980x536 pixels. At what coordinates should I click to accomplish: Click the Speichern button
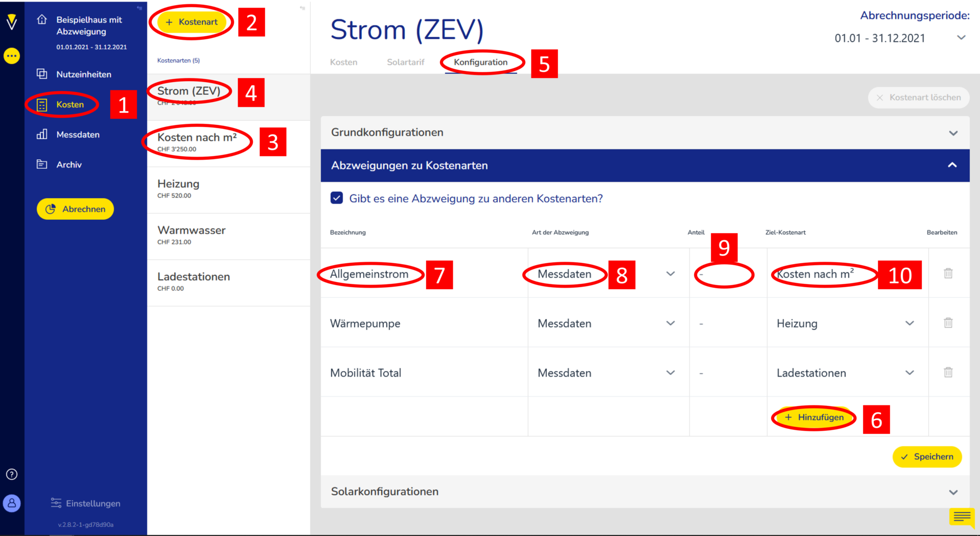pyautogui.click(x=927, y=456)
